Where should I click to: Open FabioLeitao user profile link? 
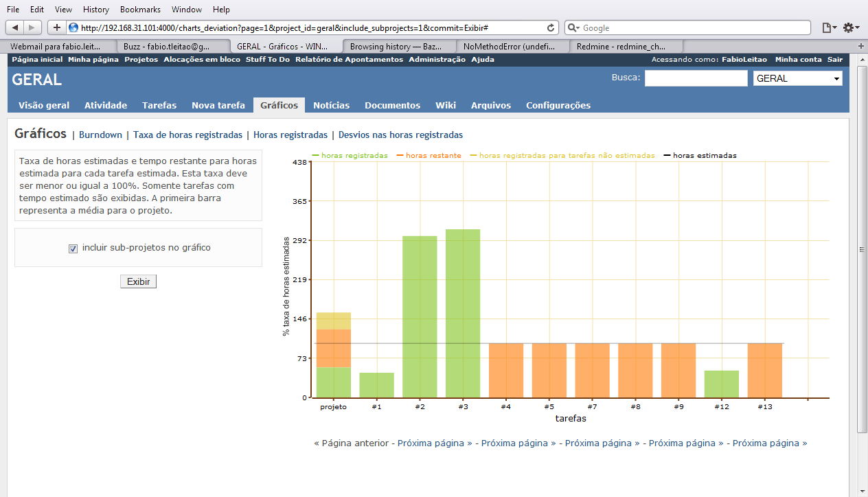click(x=745, y=60)
